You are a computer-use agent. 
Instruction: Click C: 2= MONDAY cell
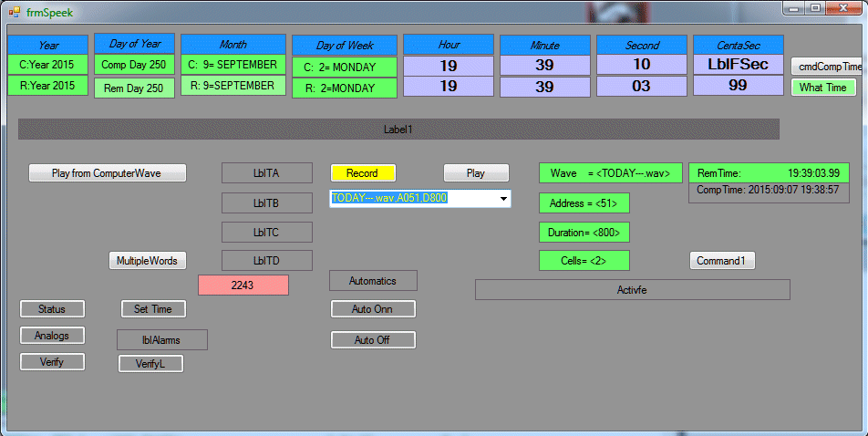pos(345,67)
